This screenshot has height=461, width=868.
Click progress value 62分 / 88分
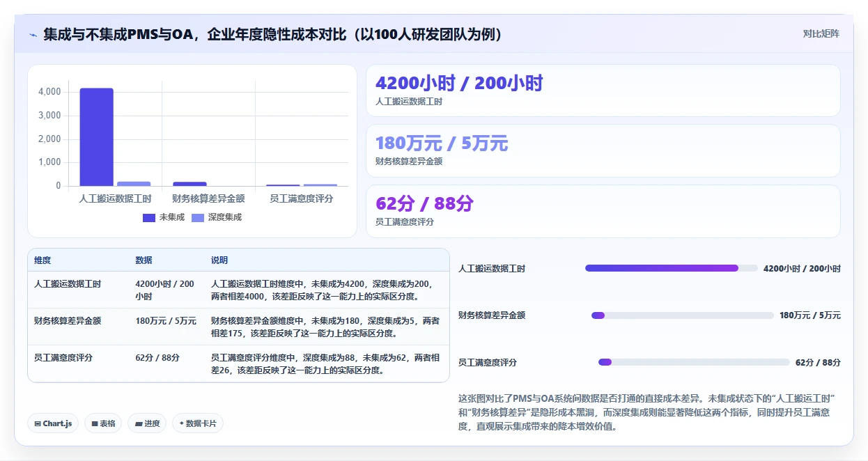pyautogui.click(x=818, y=363)
